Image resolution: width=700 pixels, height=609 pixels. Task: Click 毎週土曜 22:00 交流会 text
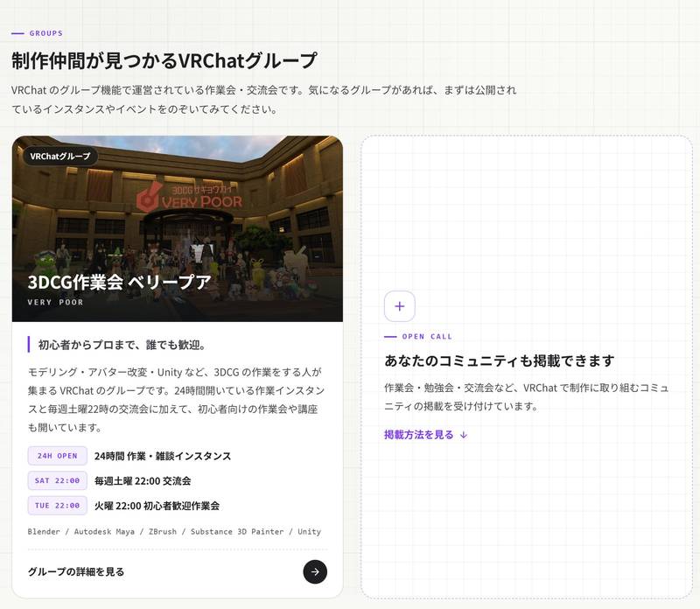pyautogui.click(x=143, y=481)
